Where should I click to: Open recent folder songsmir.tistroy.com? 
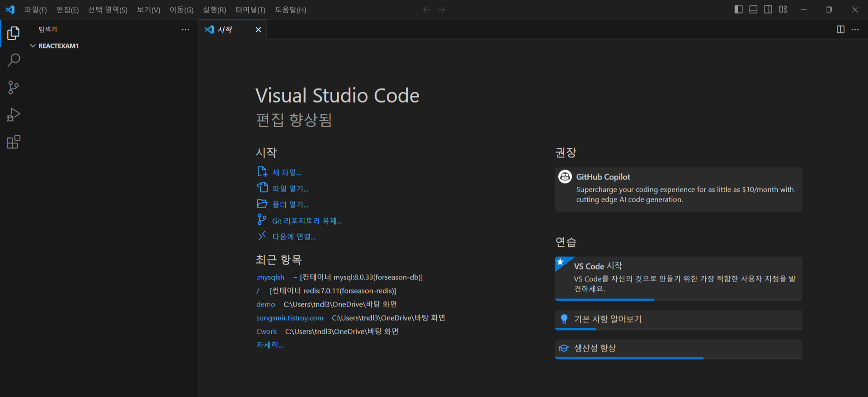[290, 318]
